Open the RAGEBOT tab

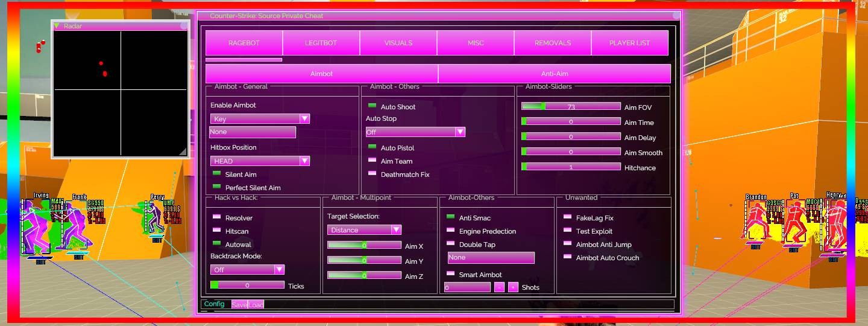coord(244,43)
